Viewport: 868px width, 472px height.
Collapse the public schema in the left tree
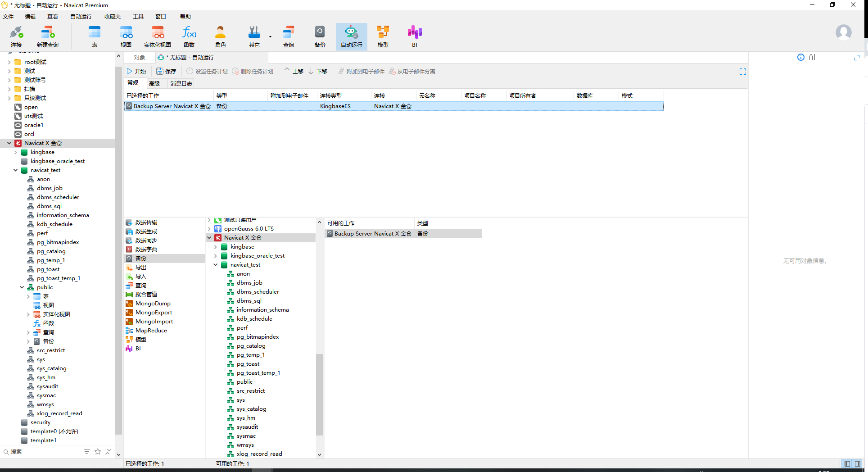[22, 287]
